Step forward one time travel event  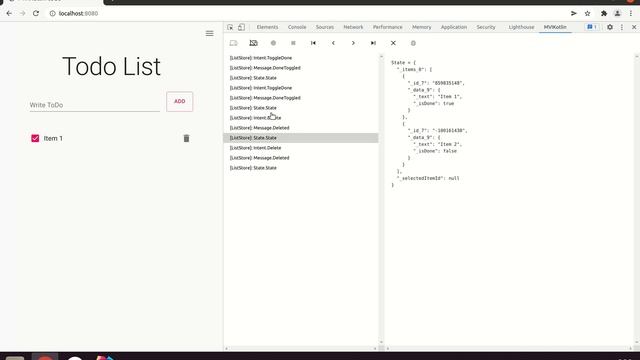(x=353, y=43)
